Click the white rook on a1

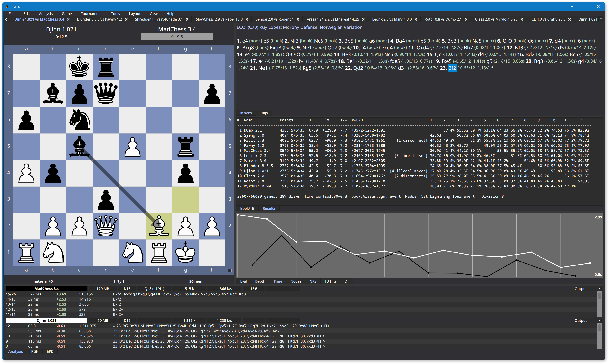[26, 253]
